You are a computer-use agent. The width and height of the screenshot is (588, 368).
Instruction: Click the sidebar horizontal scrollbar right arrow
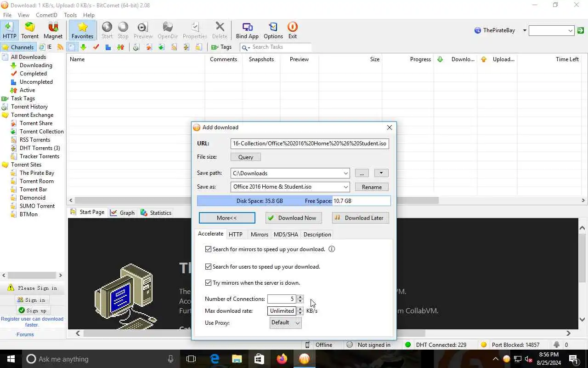60,275
